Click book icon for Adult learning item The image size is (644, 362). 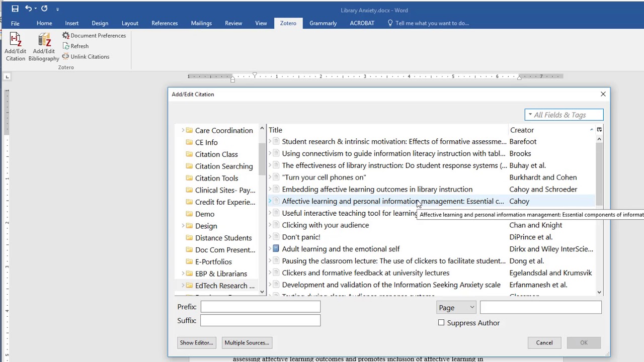[x=276, y=249]
